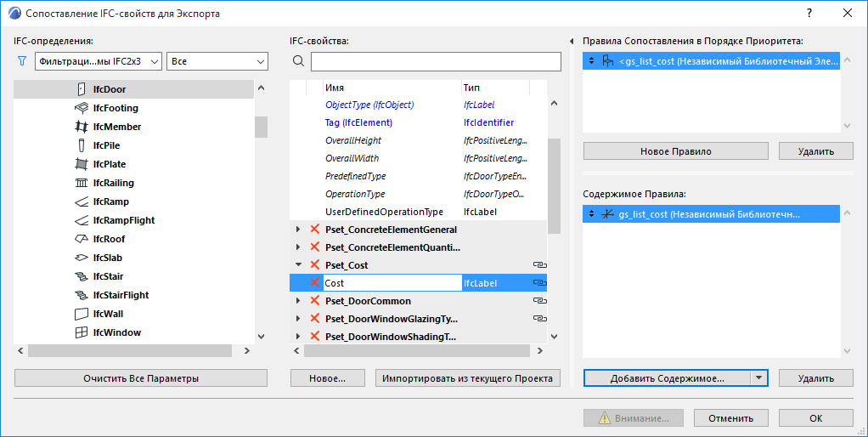Click link icon in Pset_DoorCommon row
The width and height of the screenshot is (868, 437).
coord(539,301)
